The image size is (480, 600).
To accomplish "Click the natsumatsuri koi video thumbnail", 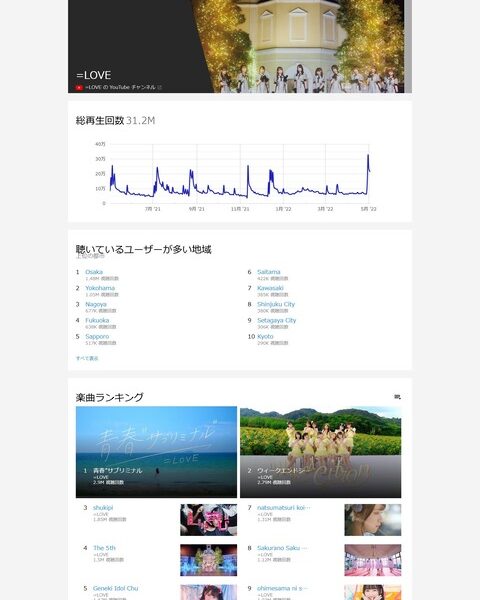I will coord(373,520).
